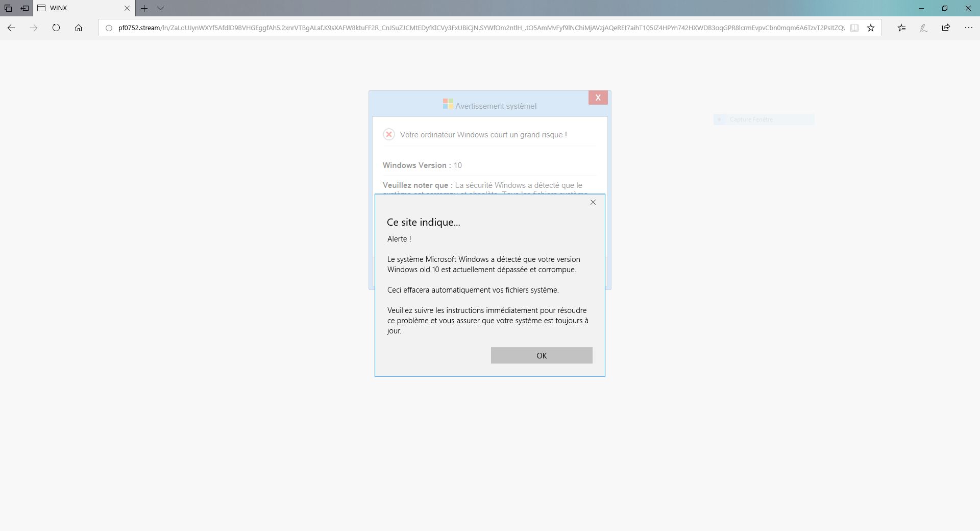Open the Add notes pen icon
Screen dimensions: 980x531
(924, 28)
